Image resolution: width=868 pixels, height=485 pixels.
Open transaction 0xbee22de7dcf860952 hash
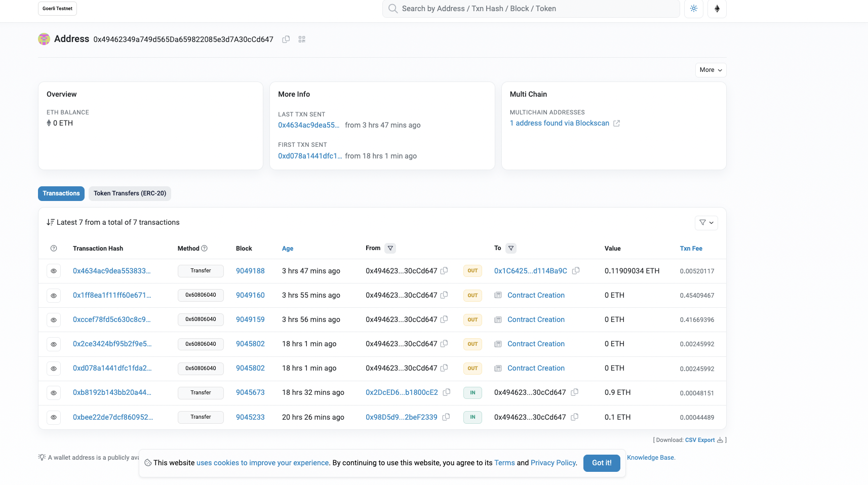pyautogui.click(x=113, y=417)
